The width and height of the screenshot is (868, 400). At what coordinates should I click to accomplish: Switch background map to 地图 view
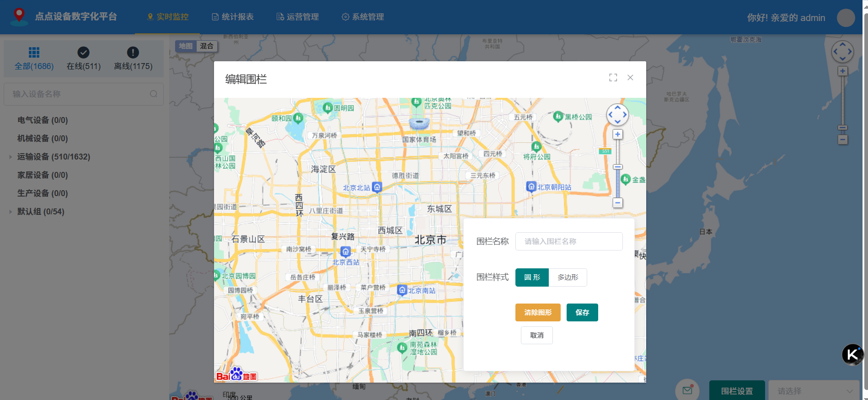[x=186, y=46]
